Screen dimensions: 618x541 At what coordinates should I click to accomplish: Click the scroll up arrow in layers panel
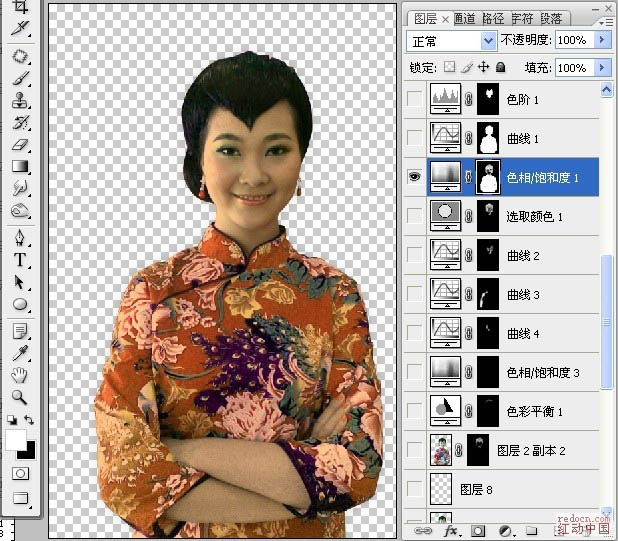click(606, 90)
